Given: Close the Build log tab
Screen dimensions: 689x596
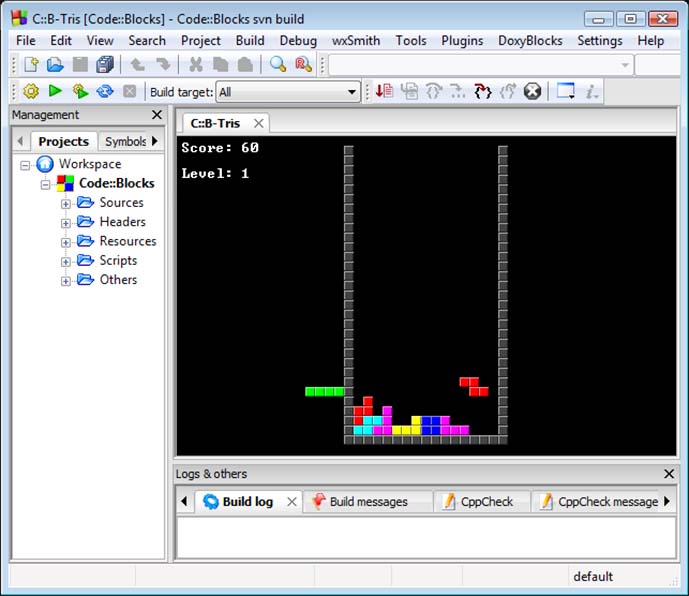Looking at the screenshot, I should click(292, 502).
